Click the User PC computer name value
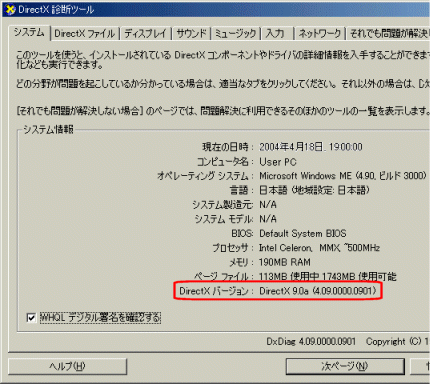 coord(278,162)
